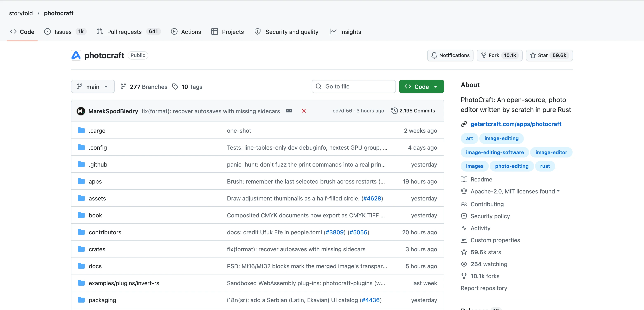Click the Go to file search field
644x310 pixels.
[354, 86]
